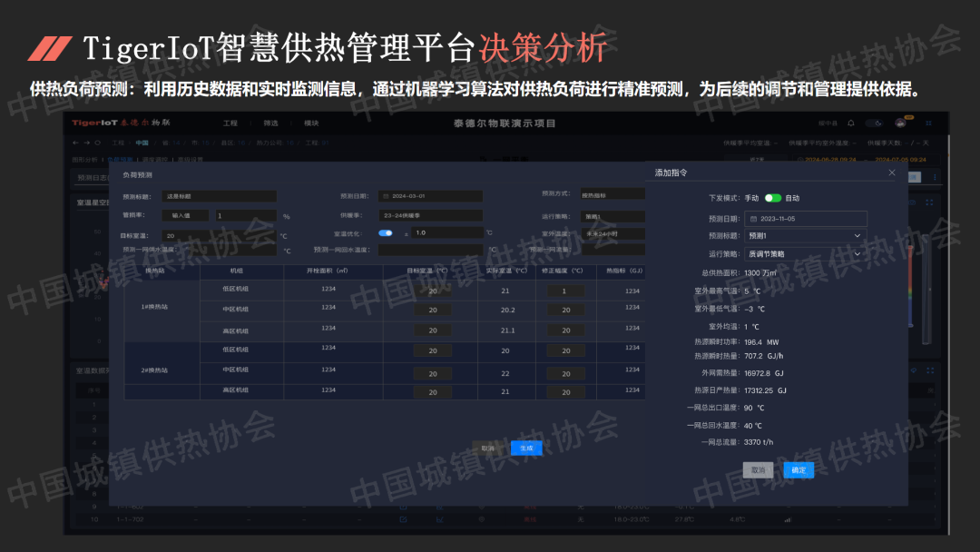Click the notification bell icon
The height and width of the screenshot is (552, 980).
click(x=851, y=123)
